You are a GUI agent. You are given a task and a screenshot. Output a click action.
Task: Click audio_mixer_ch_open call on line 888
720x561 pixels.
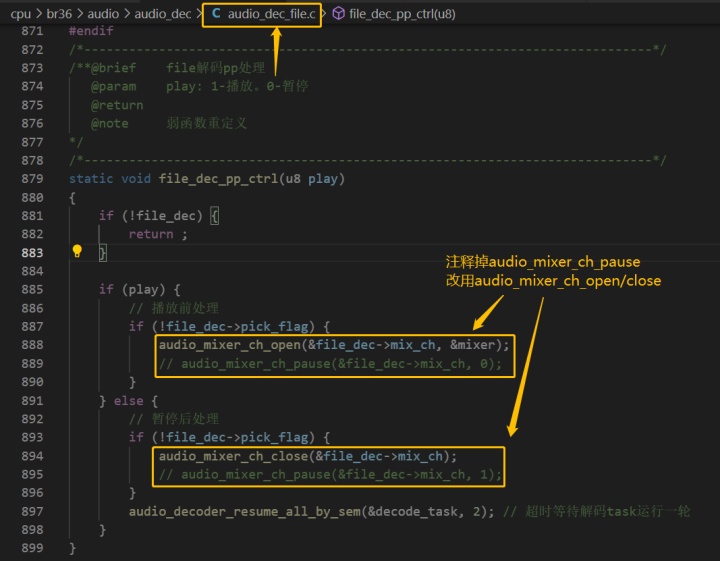click(x=230, y=345)
